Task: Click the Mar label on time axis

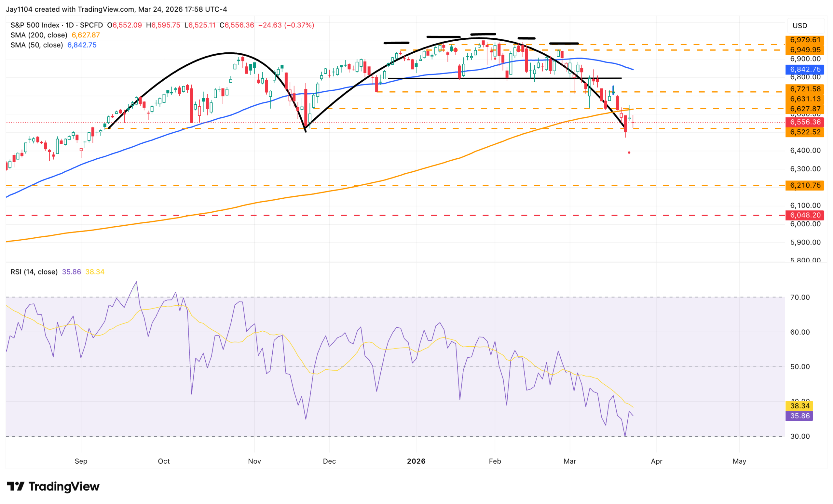Action: 570,461
